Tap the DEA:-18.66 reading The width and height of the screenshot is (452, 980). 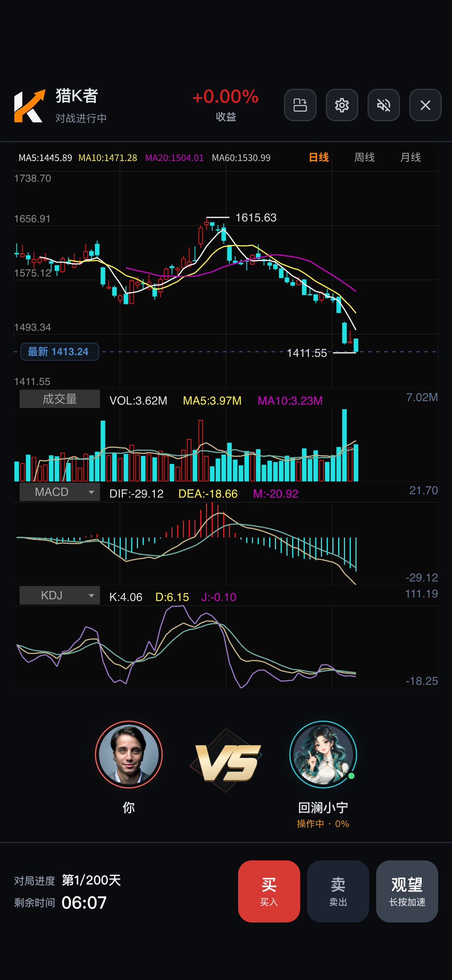(x=208, y=494)
